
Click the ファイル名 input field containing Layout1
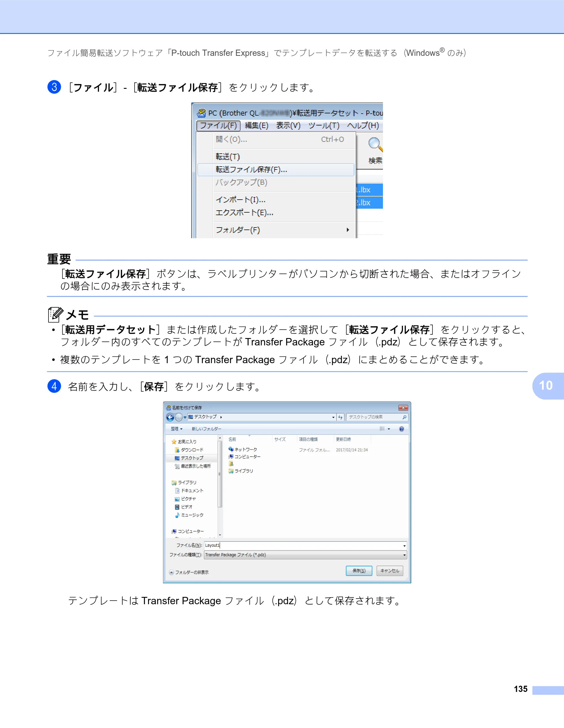tap(305, 545)
